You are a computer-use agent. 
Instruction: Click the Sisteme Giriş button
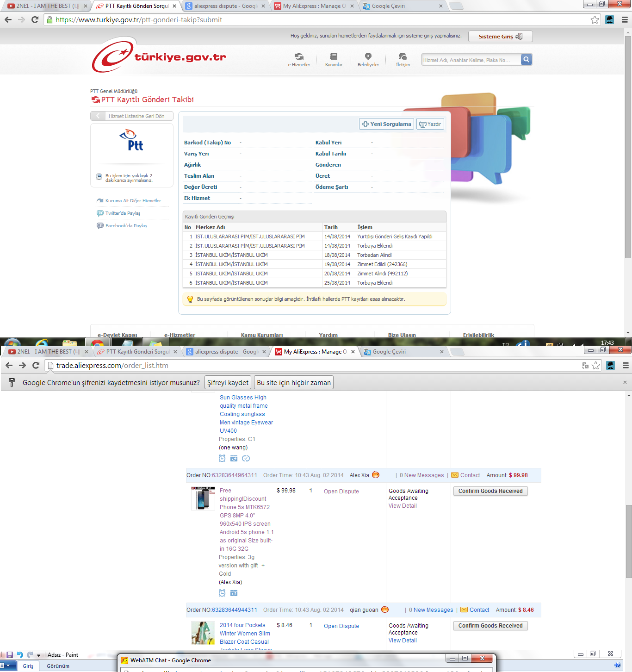click(500, 37)
